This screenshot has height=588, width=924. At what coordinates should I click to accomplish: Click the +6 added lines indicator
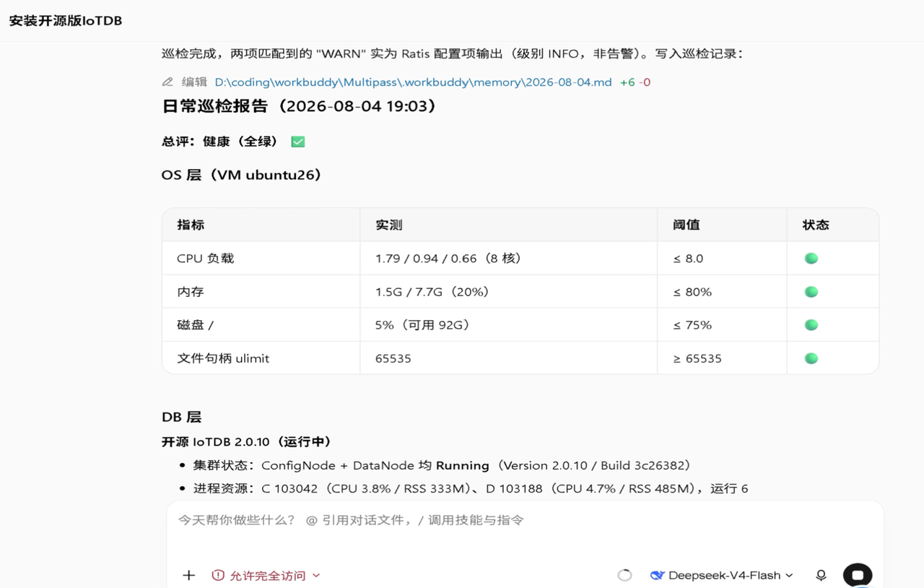coord(627,82)
